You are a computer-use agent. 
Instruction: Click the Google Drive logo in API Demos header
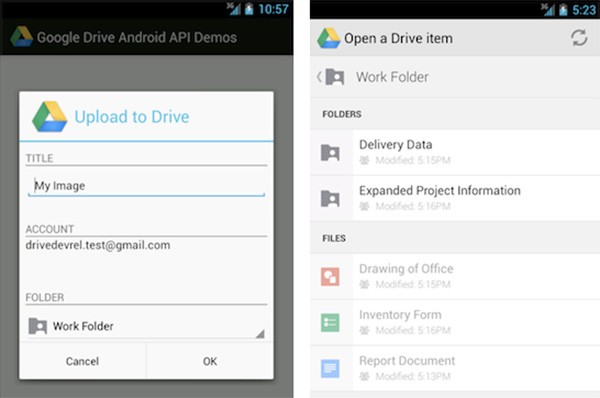tap(21, 37)
